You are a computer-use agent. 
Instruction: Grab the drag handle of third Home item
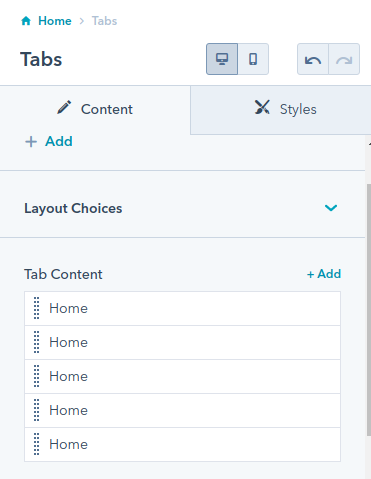pos(37,376)
